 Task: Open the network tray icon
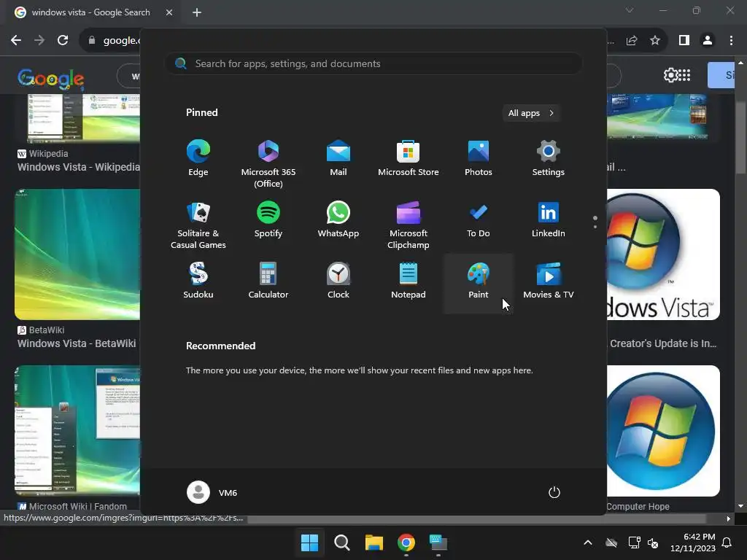(634, 542)
